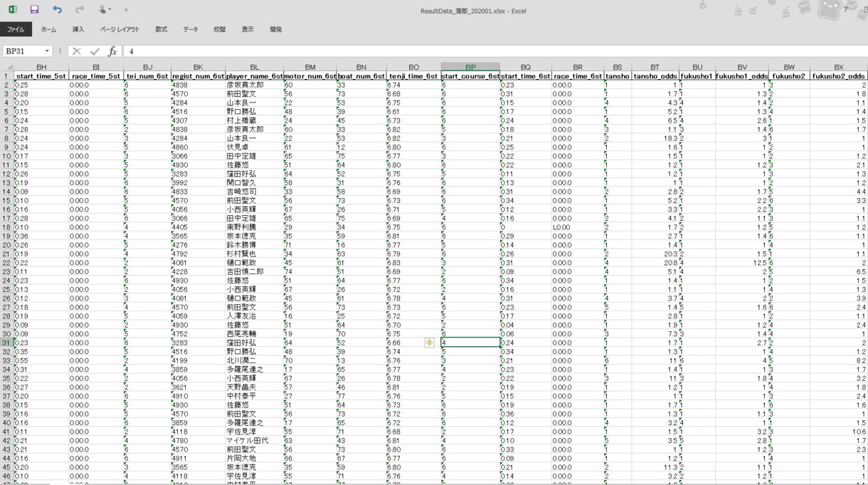The height and width of the screenshot is (485, 868).
Task: Click the cell containing マイケル田代
Action: 255,441
